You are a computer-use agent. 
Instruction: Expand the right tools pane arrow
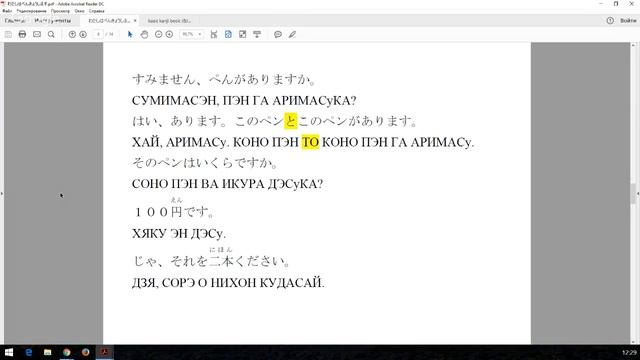pyautogui.click(x=638, y=193)
